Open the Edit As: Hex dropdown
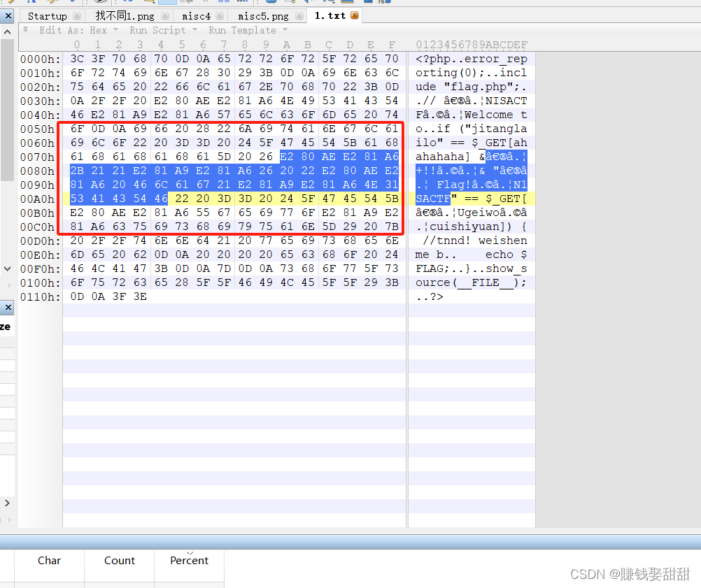 tap(78, 30)
